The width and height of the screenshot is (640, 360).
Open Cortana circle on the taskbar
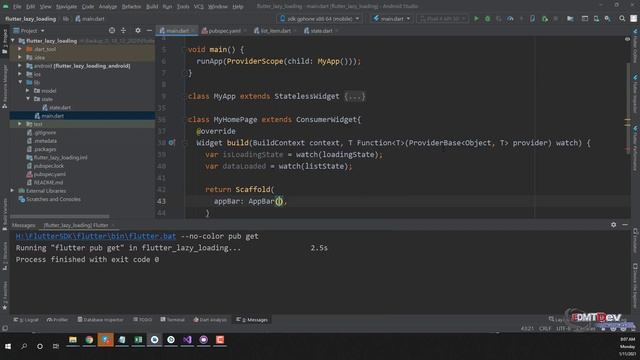coord(40,346)
